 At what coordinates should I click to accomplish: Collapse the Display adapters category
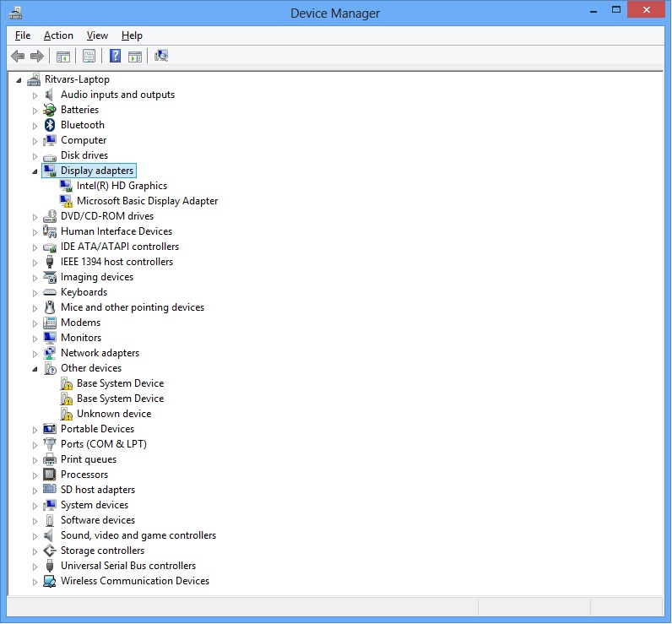35,171
